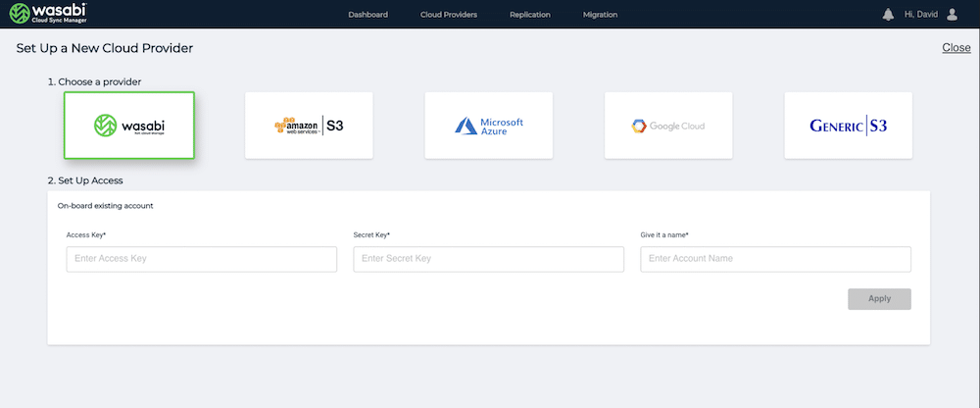Click the "1. Choose a provider" label
The image size is (980, 408).
(94, 82)
